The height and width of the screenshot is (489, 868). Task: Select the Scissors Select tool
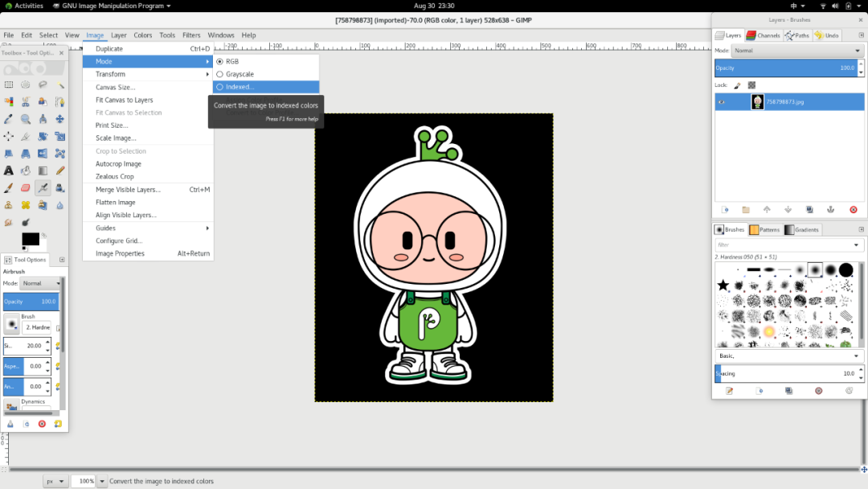pos(26,102)
